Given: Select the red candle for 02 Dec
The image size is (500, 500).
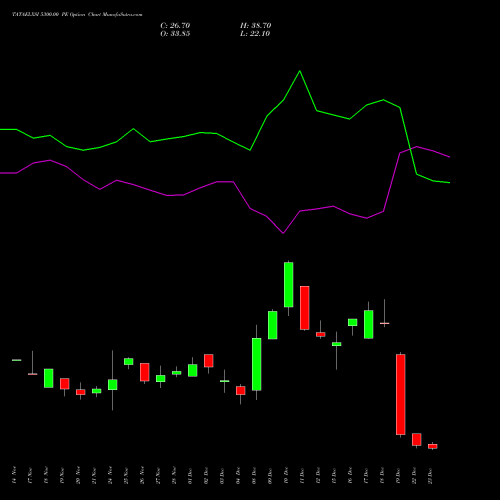Looking at the screenshot, I should (x=209, y=361).
